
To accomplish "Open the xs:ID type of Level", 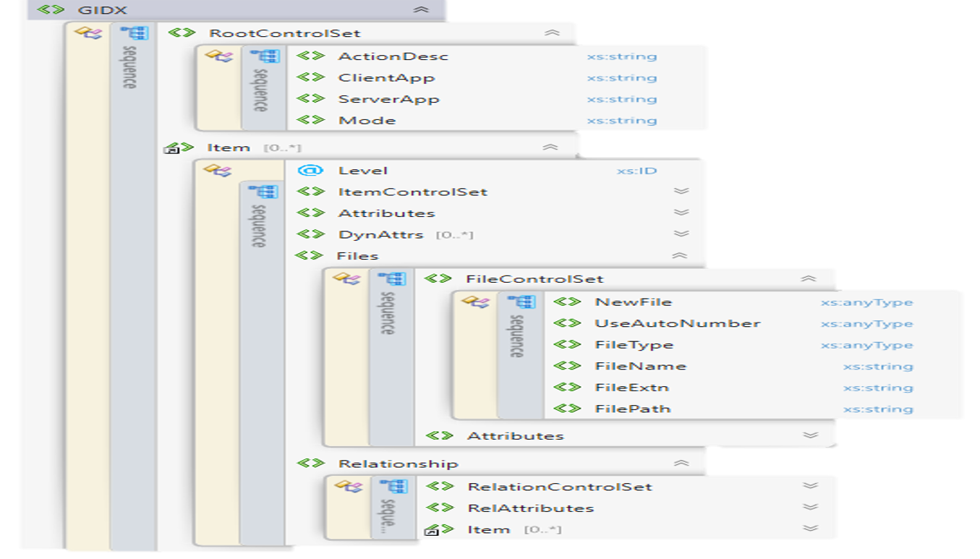I will pyautogui.click(x=636, y=171).
